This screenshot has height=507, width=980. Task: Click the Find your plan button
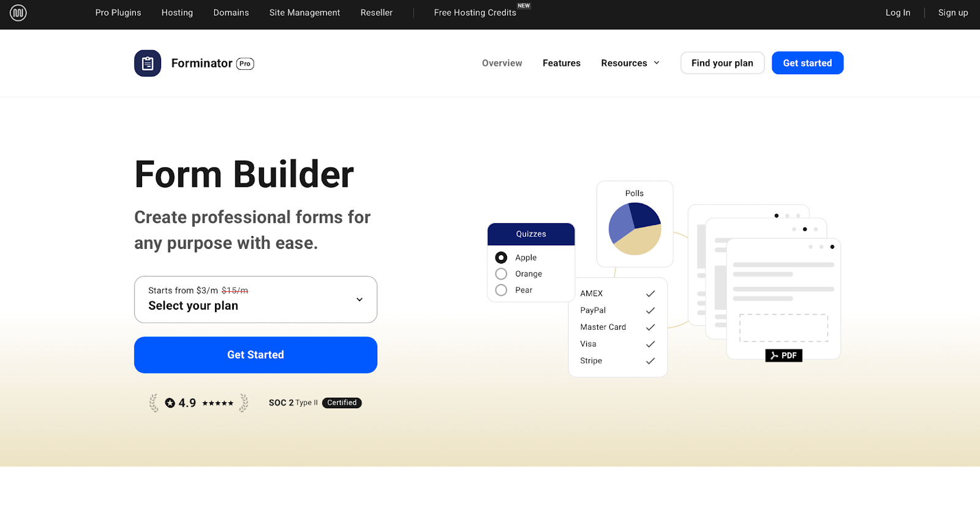[x=722, y=63]
